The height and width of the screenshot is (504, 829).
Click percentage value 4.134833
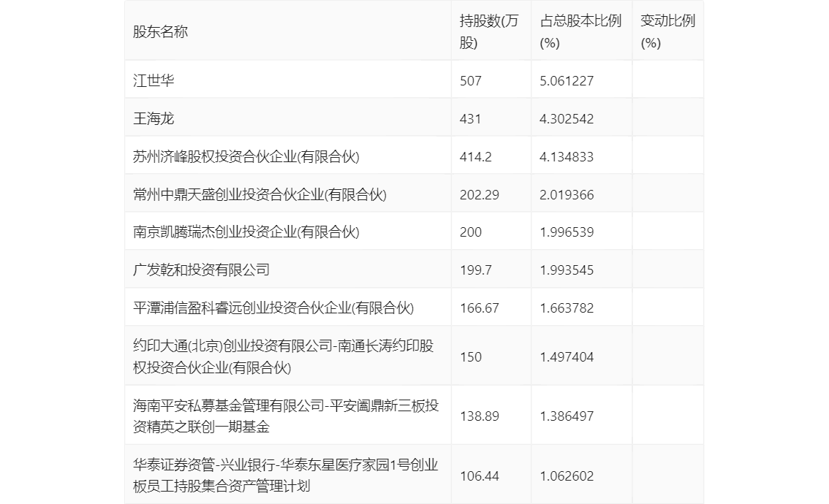pyautogui.click(x=567, y=157)
